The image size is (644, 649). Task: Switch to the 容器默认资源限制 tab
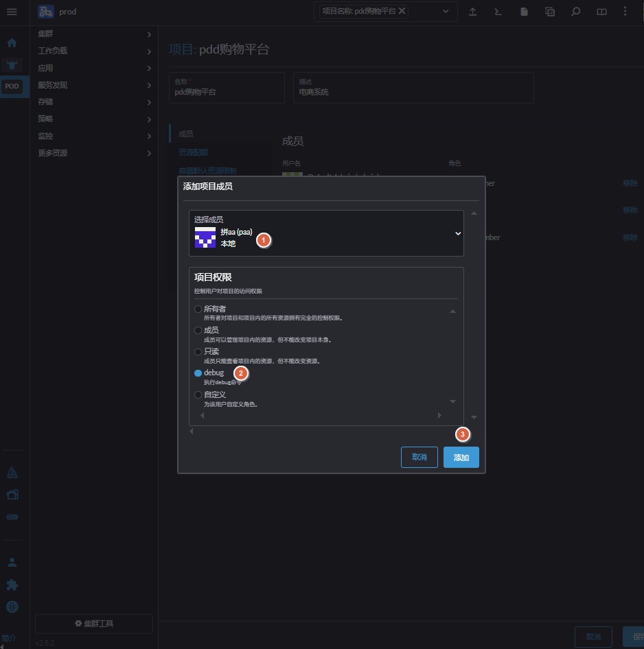tap(207, 171)
